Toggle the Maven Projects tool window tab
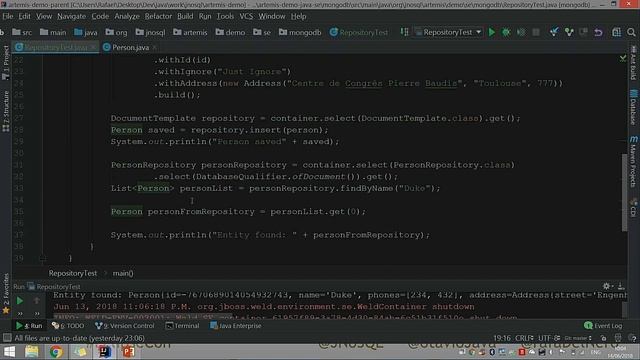 click(x=633, y=162)
